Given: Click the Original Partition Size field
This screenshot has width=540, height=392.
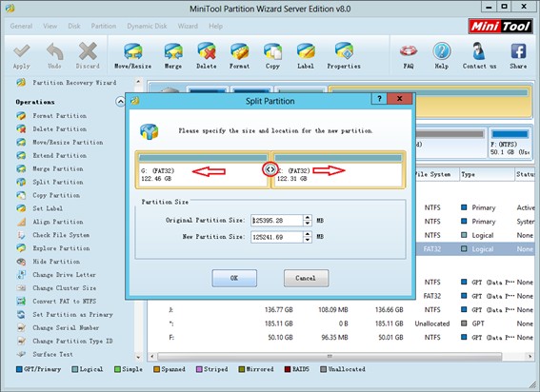Looking at the screenshot, I should (277, 221).
